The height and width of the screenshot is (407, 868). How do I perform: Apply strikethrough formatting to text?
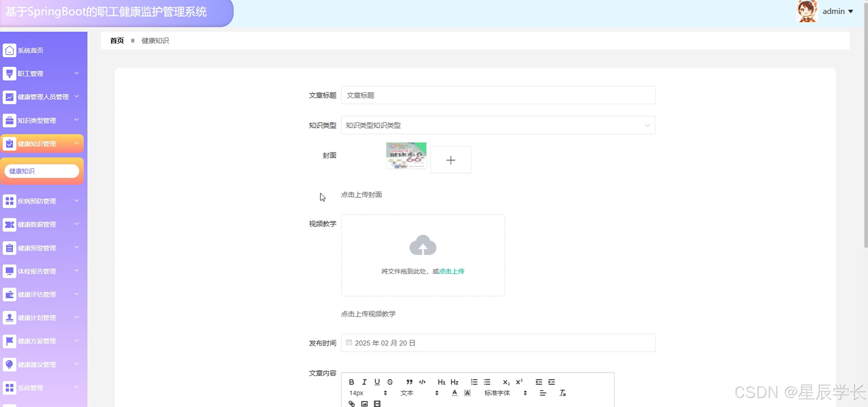click(x=390, y=382)
